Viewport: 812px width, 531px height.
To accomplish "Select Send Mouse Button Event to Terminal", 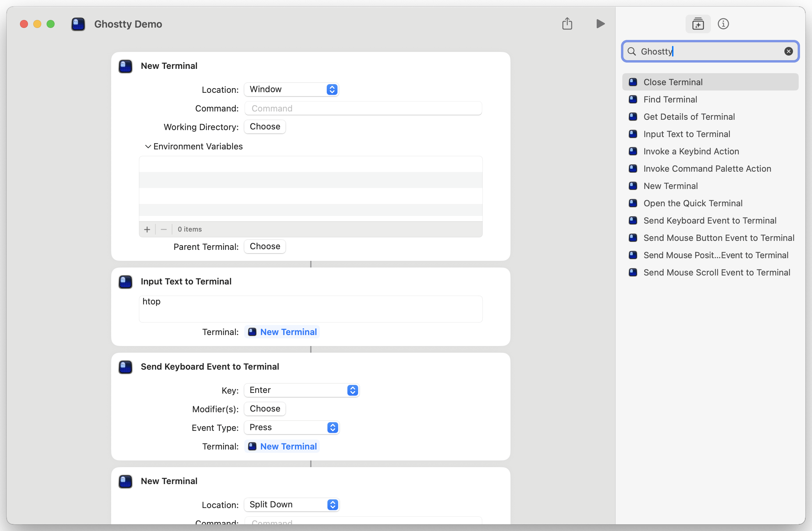I will [710, 238].
